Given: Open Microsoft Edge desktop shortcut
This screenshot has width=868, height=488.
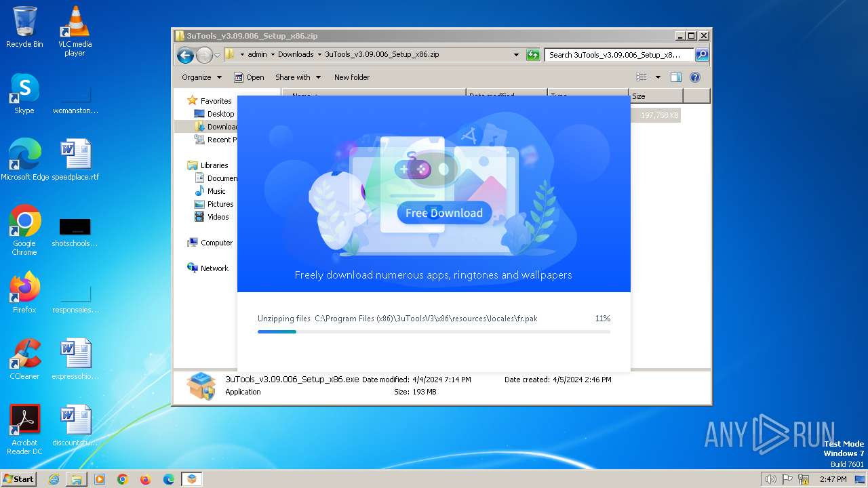Looking at the screenshot, I should point(25,160).
